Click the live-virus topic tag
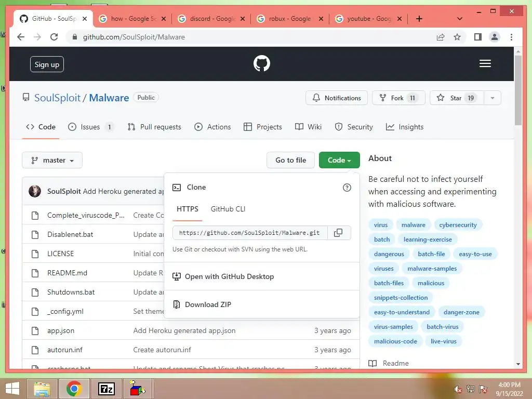Screen dimensions: 532x399 (444, 341)
